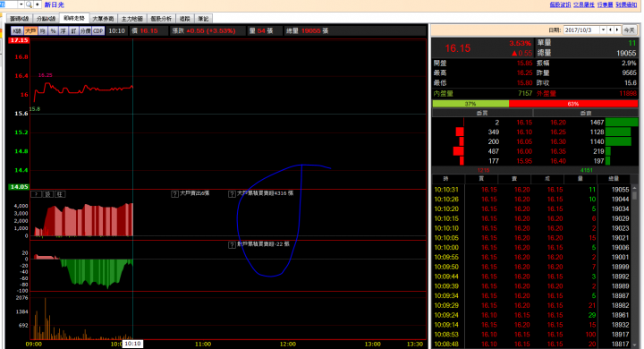Open the stock code dropdown arrow
Screen dimensions: 644x349
tap(21, 4)
